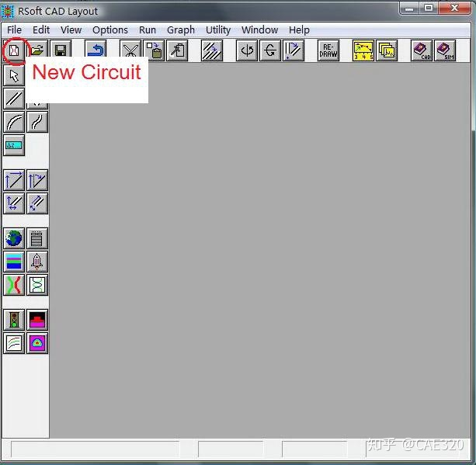Click the New Circuit toolbar icon

click(14, 50)
